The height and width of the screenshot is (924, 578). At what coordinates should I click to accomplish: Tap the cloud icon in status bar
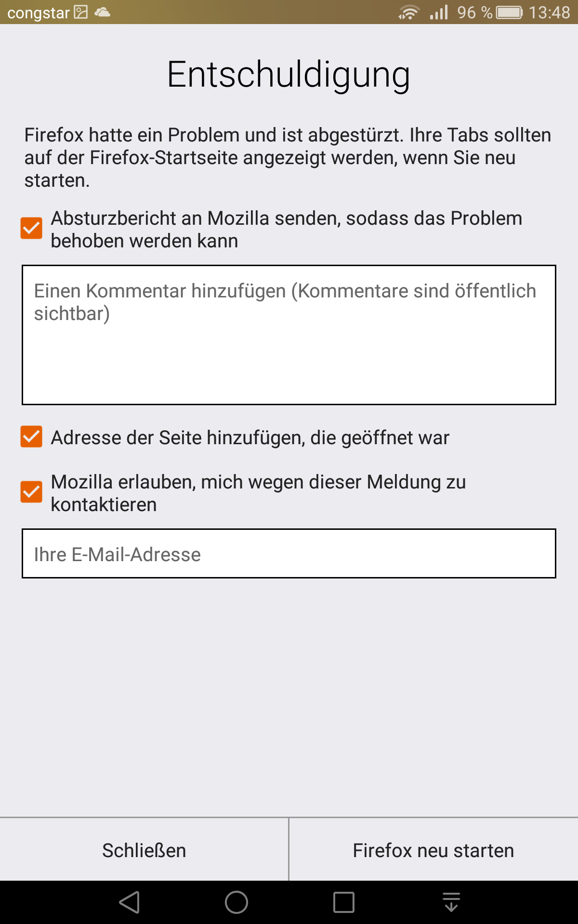pos(102,13)
